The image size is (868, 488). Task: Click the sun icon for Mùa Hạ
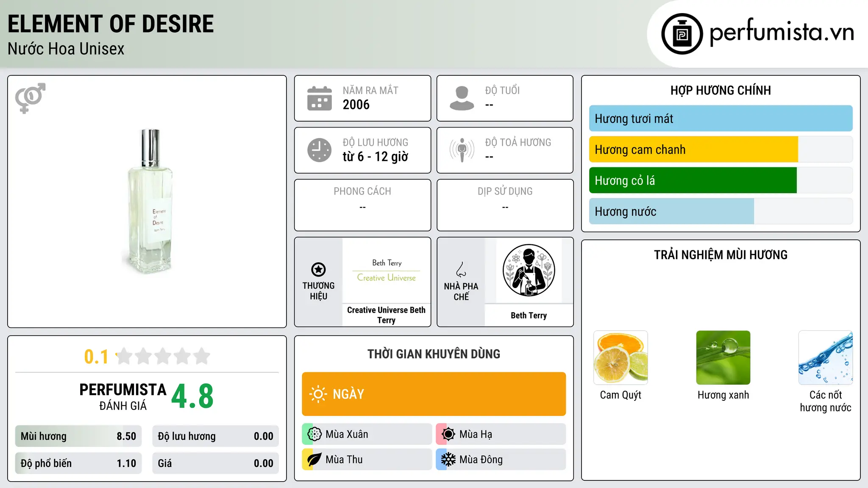448,434
